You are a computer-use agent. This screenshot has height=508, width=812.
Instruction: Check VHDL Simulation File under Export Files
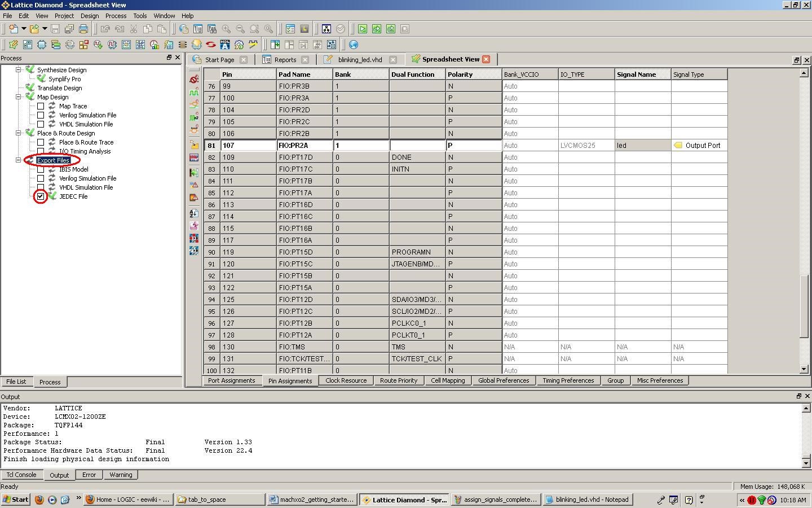point(41,187)
